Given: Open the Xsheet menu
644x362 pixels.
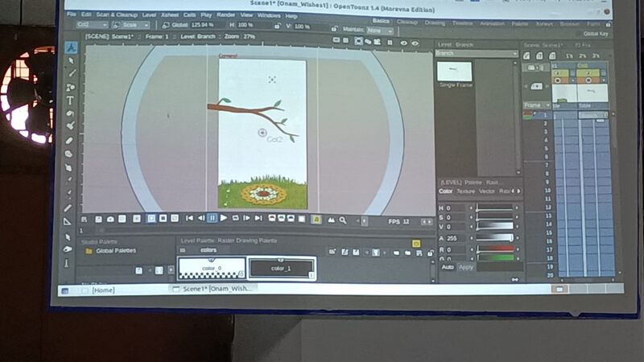Looking at the screenshot, I should tap(168, 15).
